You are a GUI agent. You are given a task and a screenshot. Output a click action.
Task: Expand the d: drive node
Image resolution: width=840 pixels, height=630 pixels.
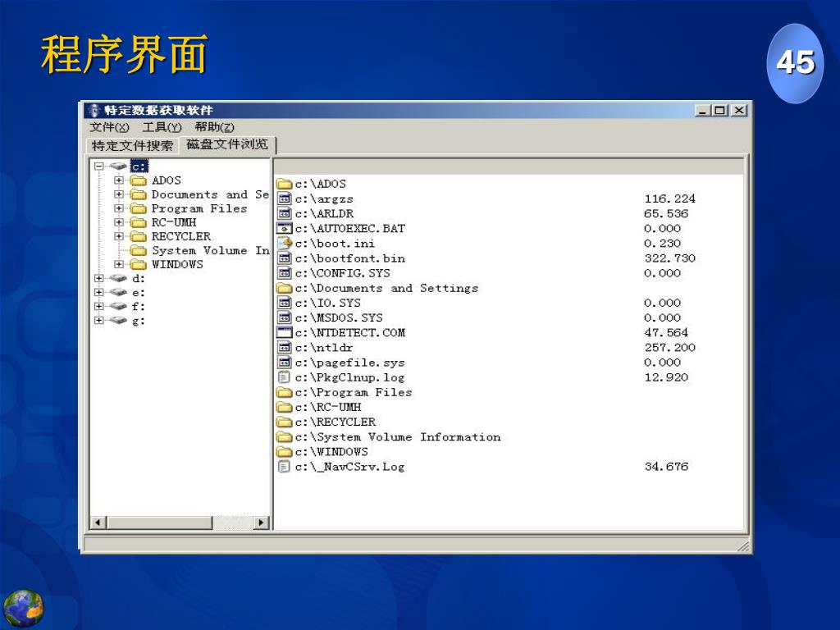(x=98, y=278)
